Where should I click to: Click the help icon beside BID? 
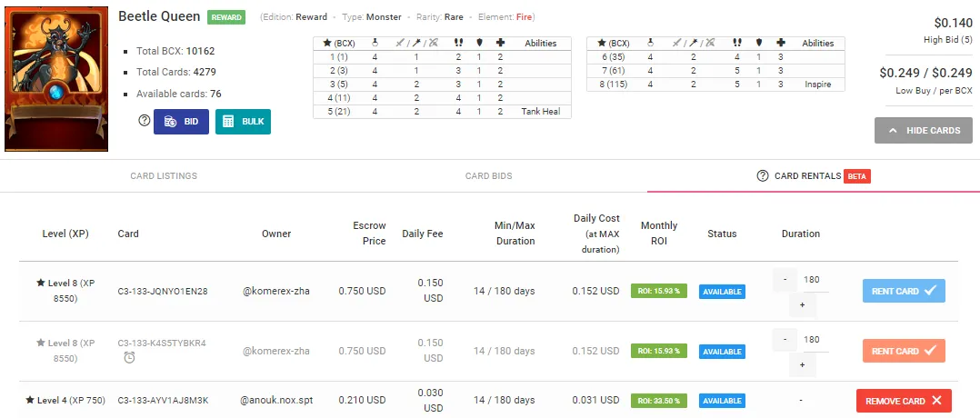click(145, 121)
